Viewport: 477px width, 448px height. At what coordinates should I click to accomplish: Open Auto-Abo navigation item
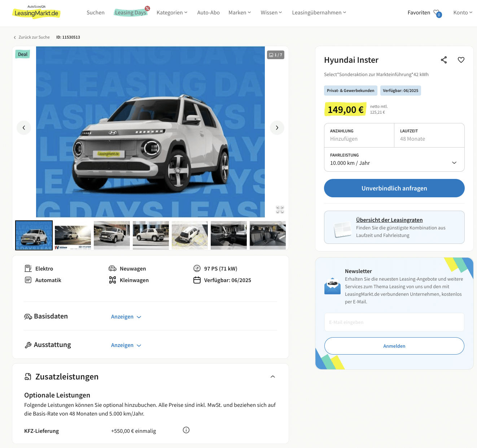(209, 13)
